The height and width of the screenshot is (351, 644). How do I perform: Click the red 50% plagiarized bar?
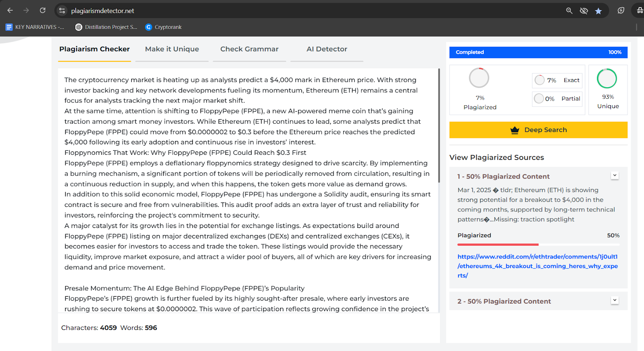498,244
